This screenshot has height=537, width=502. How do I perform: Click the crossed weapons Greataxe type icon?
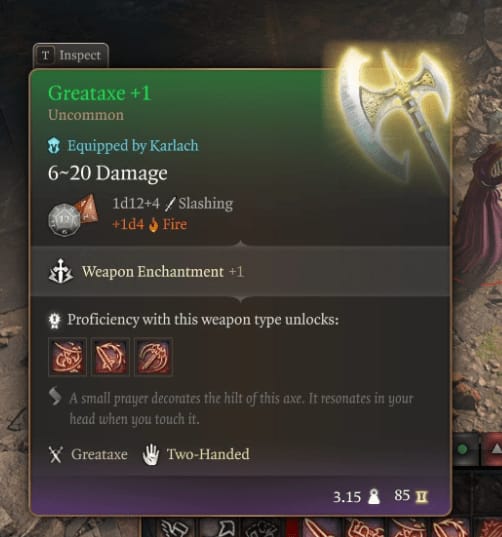click(x=55, y=455)
